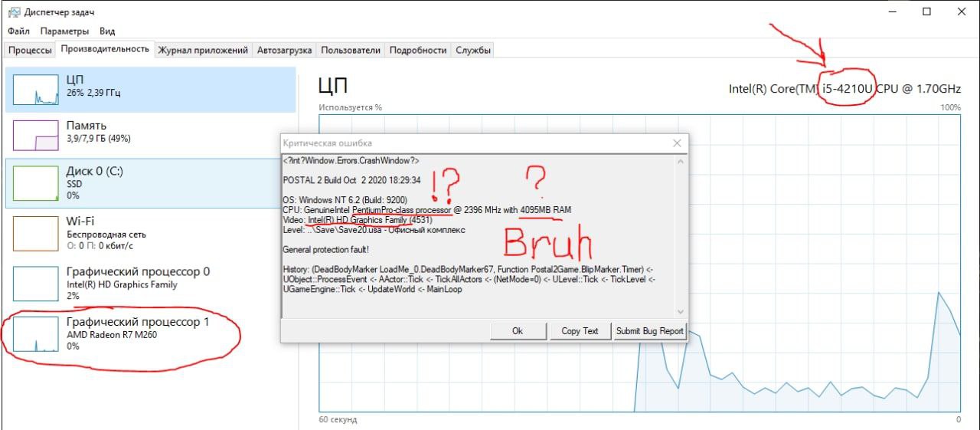The width and height of the screenshot is (980, 430).
Task: Click the Графический процессор 1 graph thumbnail
Action: (36, 333)
